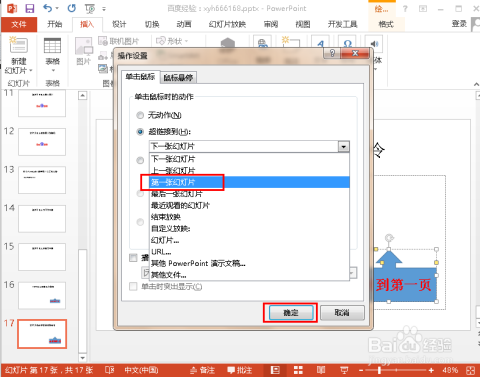Click the zoom out minus icon
Viewport: 480px width, 377px height.
(x=361, y=370)
